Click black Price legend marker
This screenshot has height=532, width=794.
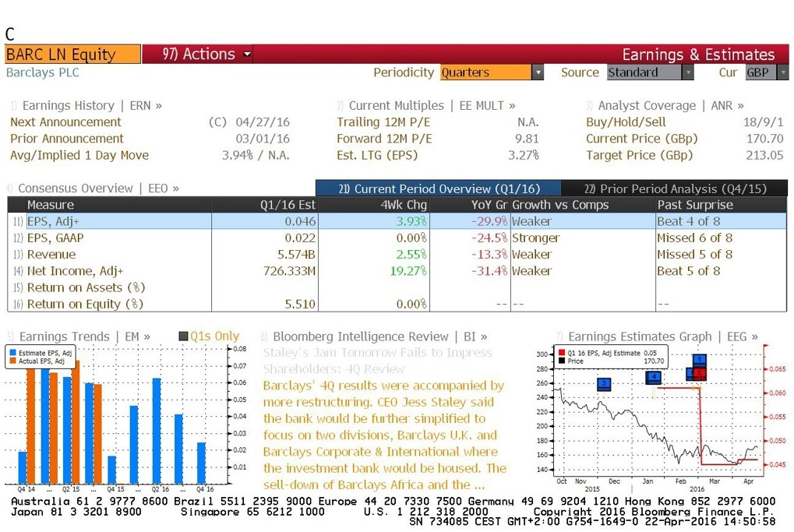[x=562, y=361]
